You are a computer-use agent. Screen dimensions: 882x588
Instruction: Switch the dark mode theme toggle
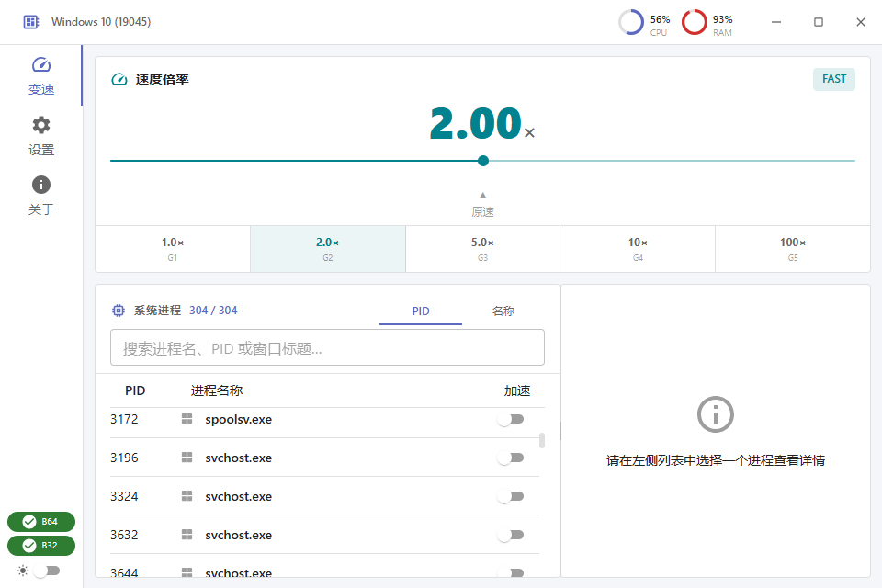tap(47, 571)
